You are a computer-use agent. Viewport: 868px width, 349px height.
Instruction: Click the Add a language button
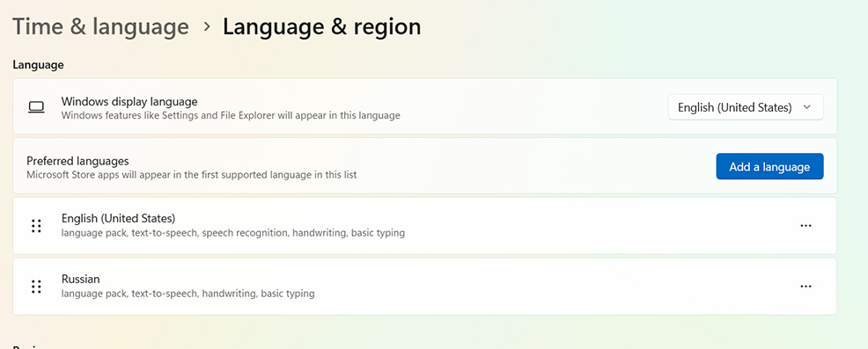tap(769, 166)
